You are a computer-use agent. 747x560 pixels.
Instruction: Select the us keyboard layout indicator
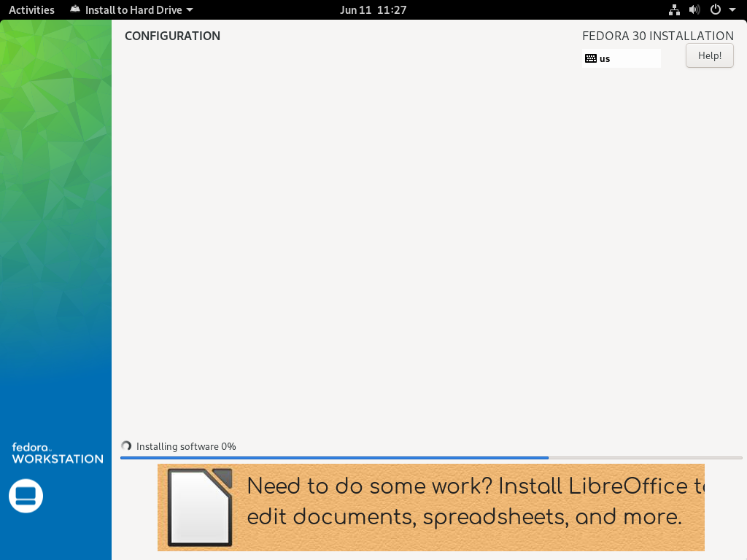click(622, 58)
